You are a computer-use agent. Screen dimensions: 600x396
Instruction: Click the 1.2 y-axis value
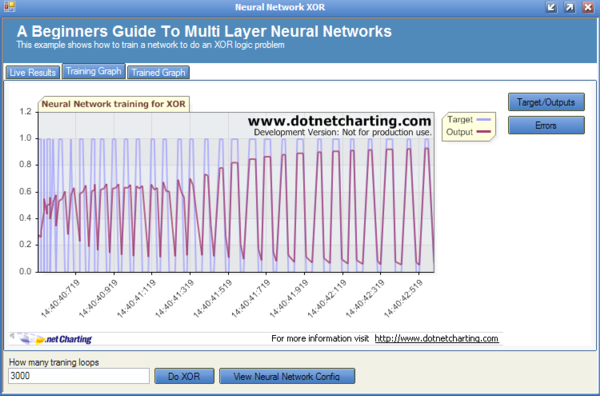point(26,111)
